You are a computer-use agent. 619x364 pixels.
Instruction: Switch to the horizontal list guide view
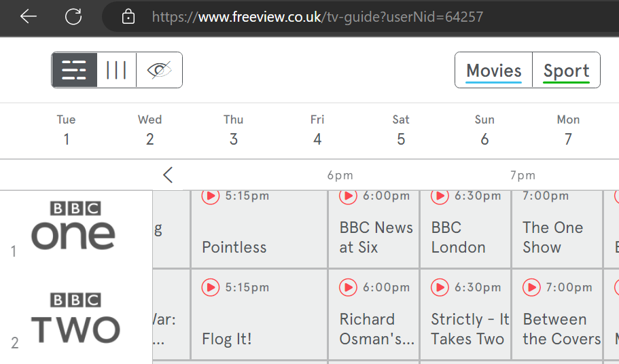(75, 70)
